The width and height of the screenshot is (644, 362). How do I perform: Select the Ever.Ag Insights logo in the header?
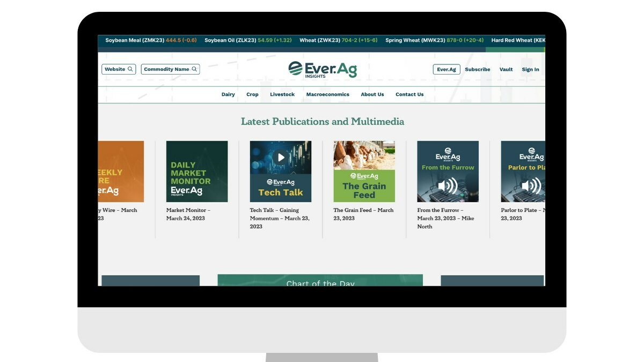click(x=323, y=69)
